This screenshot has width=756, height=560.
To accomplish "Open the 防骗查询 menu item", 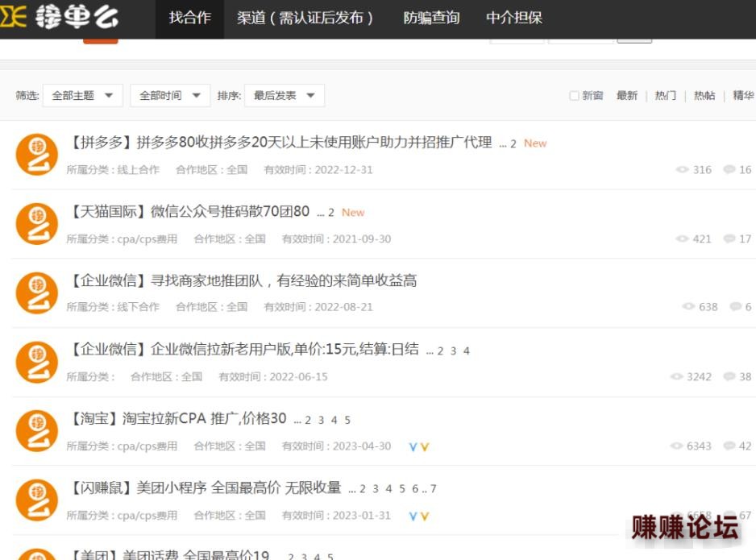I will (431, 18).
